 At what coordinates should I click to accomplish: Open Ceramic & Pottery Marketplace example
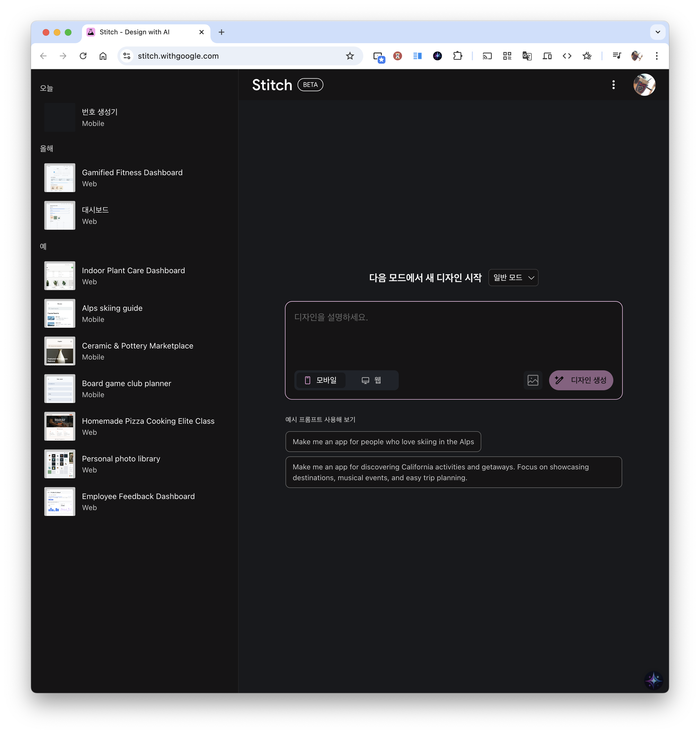pyautogui.click(x=134, y=351)
